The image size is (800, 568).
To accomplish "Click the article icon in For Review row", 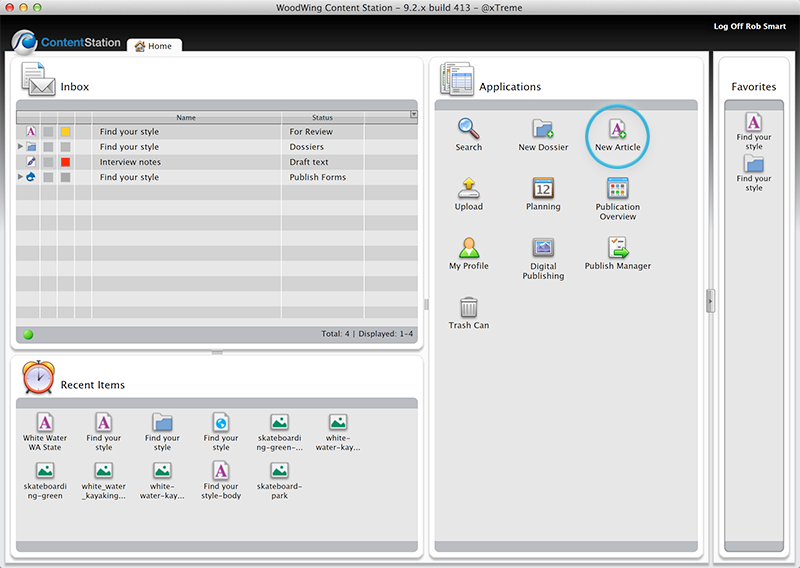I will point(31,132).
